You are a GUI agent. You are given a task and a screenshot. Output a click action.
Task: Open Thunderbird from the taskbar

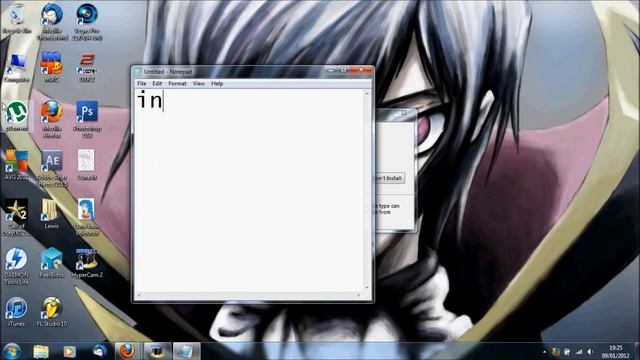click(x=99, y=351)
